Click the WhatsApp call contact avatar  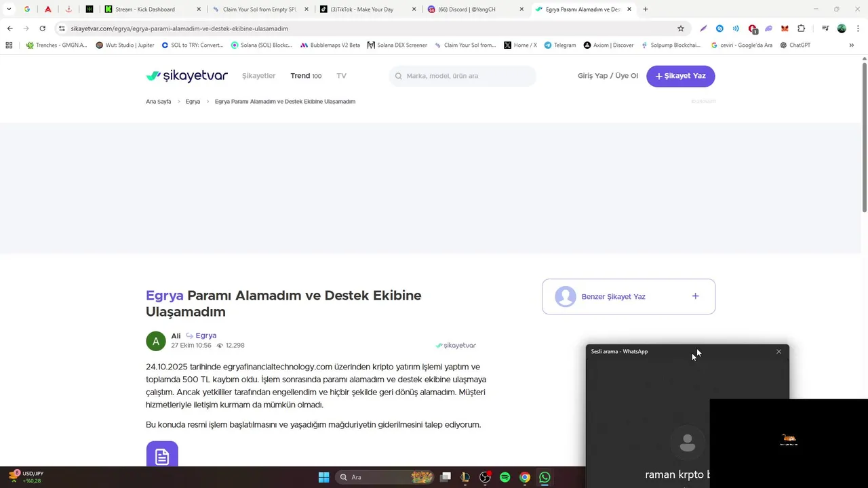[688, 443]
